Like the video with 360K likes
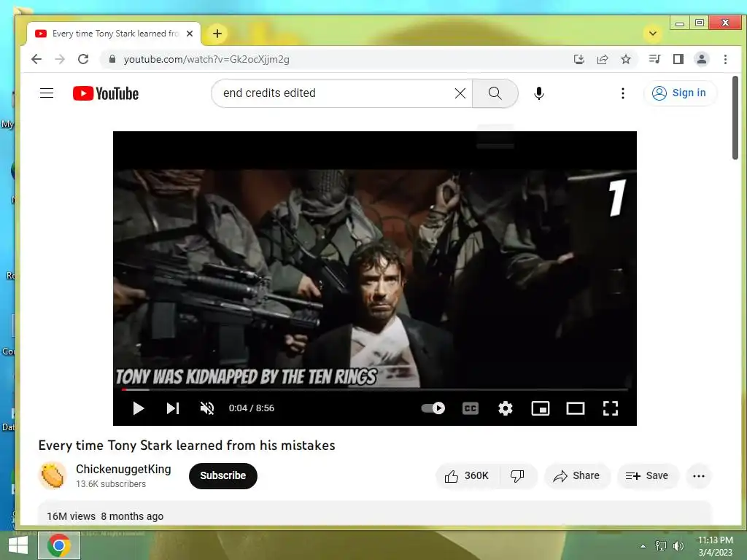 [x=467, y=475]
